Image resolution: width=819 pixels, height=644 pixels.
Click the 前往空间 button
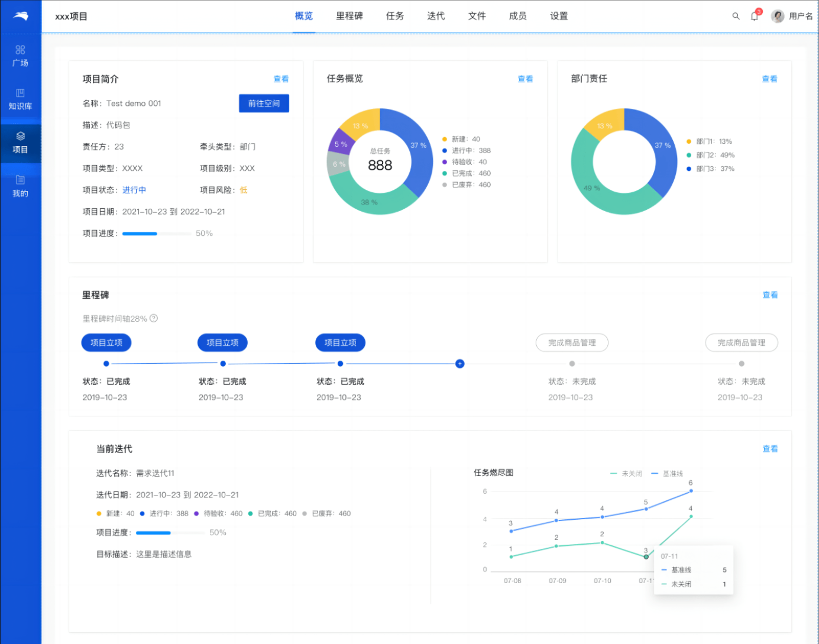pos(264,103)
